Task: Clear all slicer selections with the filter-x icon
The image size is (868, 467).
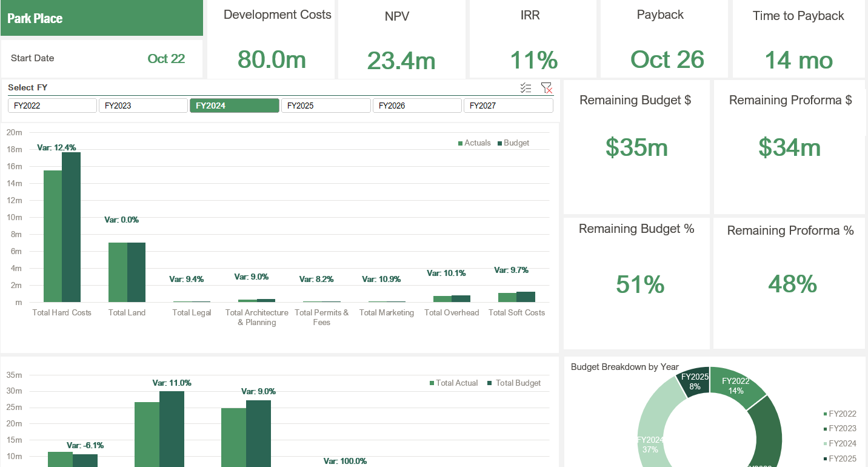Action: [x=547, y=87]
